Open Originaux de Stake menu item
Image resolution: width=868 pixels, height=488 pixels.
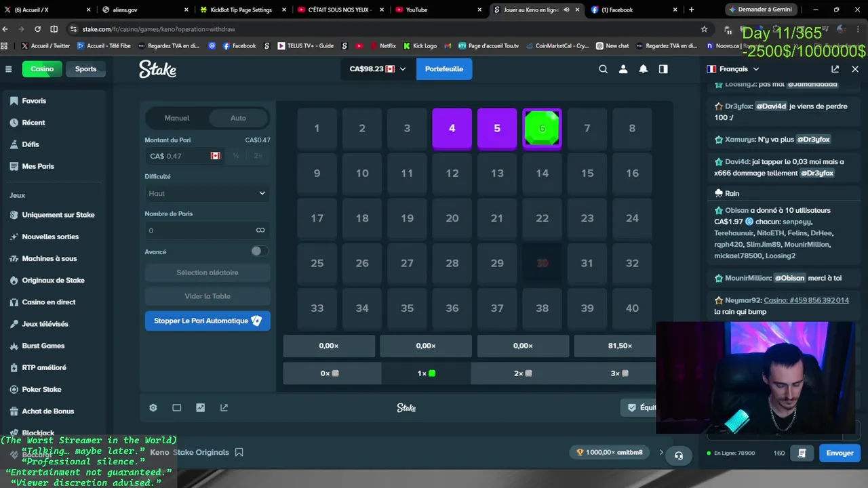tap(53, 280)
